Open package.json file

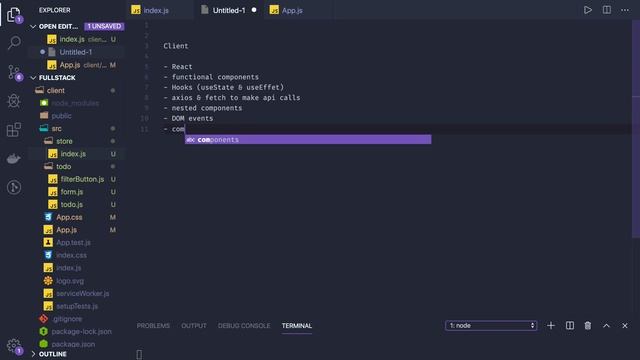(76, 344)
